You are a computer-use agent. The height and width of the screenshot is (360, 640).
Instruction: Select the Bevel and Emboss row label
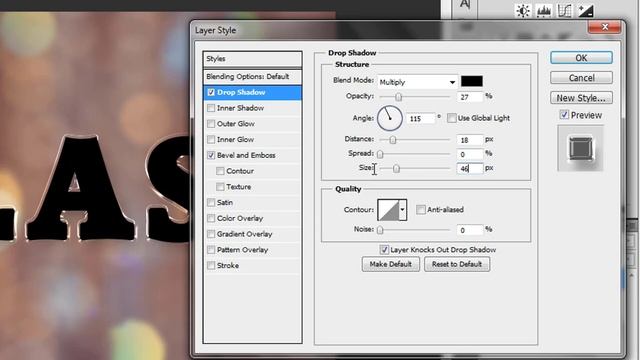[246, 155]
